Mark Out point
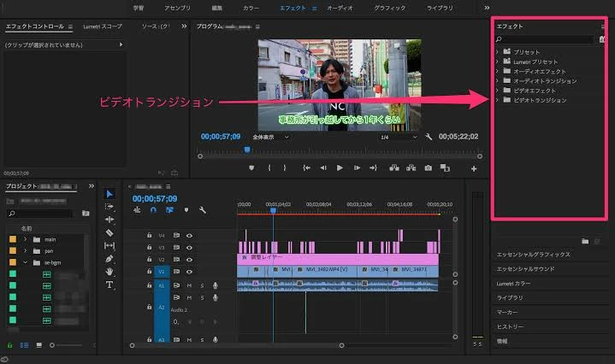The height and width of the screenshot is (364, 615). (x=285, y=168)
